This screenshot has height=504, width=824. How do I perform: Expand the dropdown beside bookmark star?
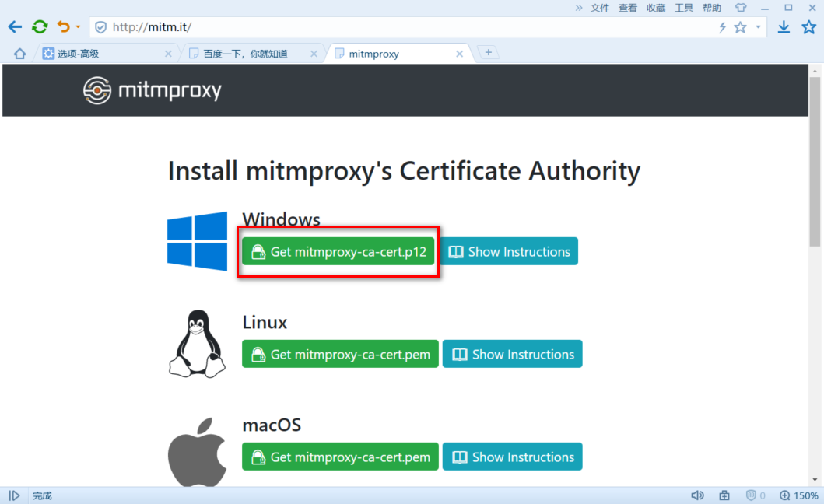pos(759,27)
